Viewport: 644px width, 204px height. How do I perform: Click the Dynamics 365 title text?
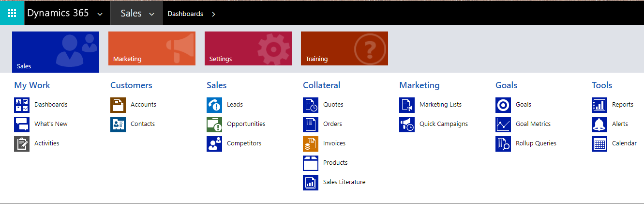[58, 14]
